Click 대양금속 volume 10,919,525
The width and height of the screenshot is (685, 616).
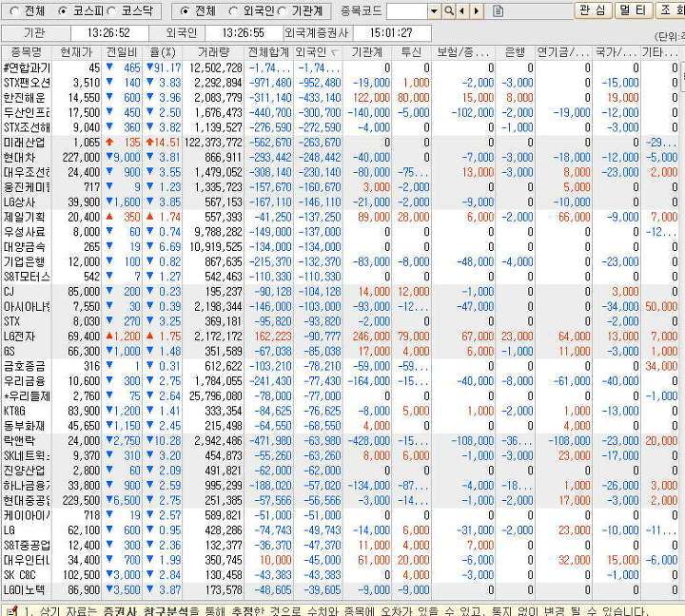216,247
